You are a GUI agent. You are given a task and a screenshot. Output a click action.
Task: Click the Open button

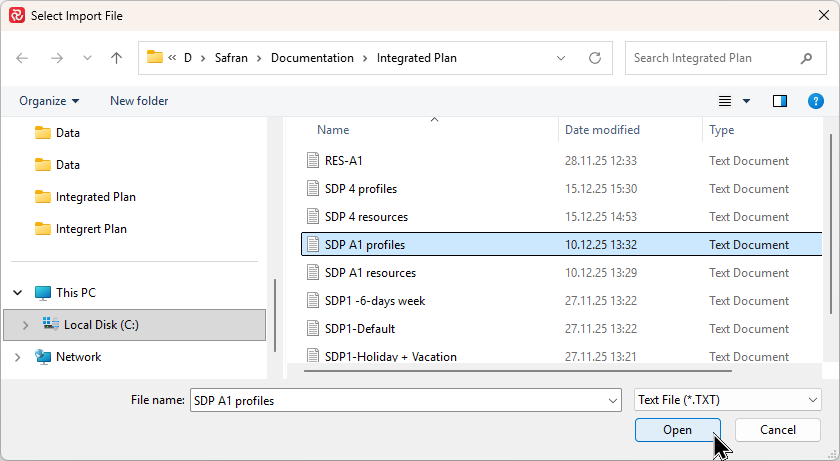point(677,429)
